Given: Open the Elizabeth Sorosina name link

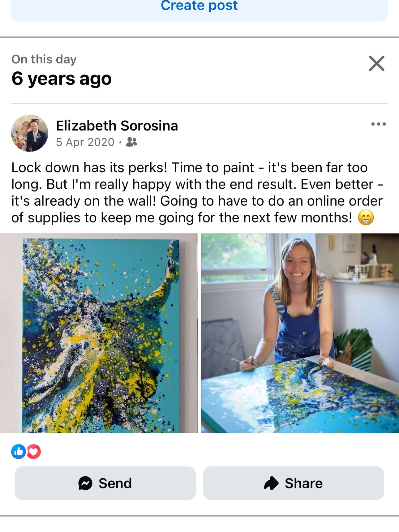Looking at the screenshot, I should pyautogui.click(x=117, y=126).
